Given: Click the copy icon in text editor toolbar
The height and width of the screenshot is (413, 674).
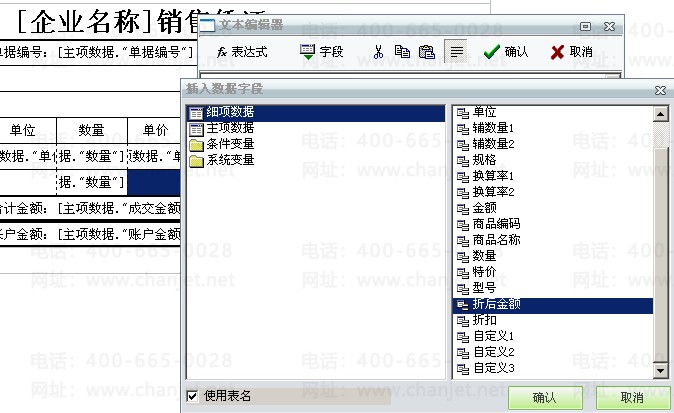Looking at the screenshot, I should pos(402,51).
